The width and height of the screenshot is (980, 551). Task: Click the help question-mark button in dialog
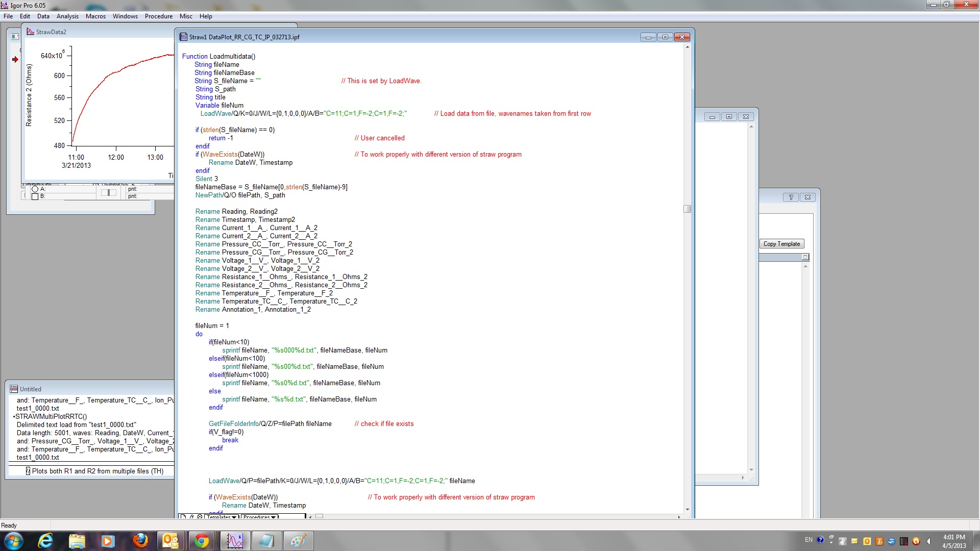tap(791, 197)
